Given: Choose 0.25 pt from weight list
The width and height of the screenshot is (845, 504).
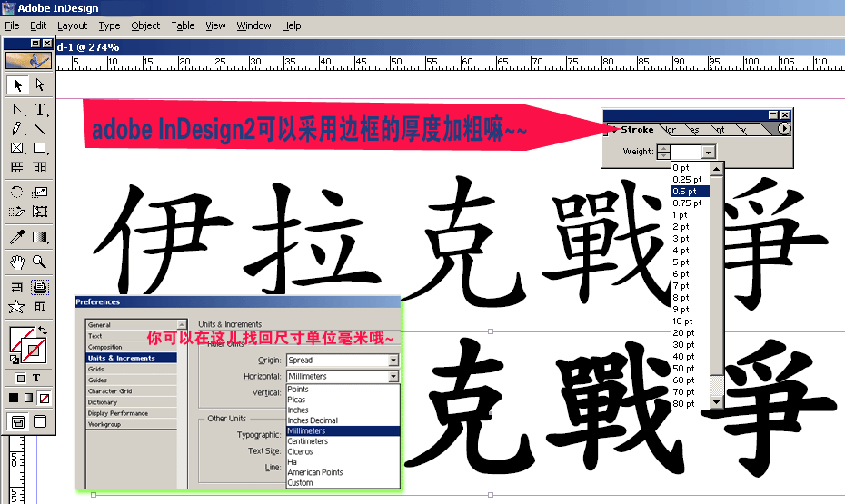Looking at the screenshot, I should 691,179.
